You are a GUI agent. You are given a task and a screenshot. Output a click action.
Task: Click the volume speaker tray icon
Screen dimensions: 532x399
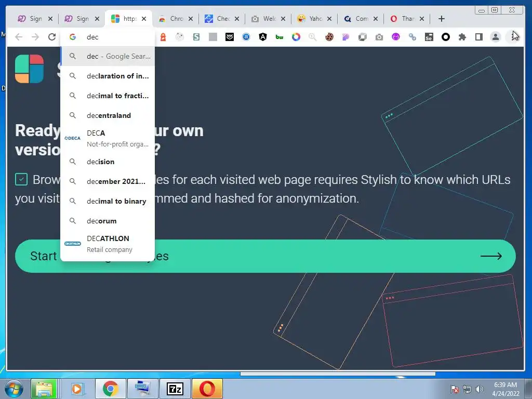pyautogui.click(x=479, y=389)
